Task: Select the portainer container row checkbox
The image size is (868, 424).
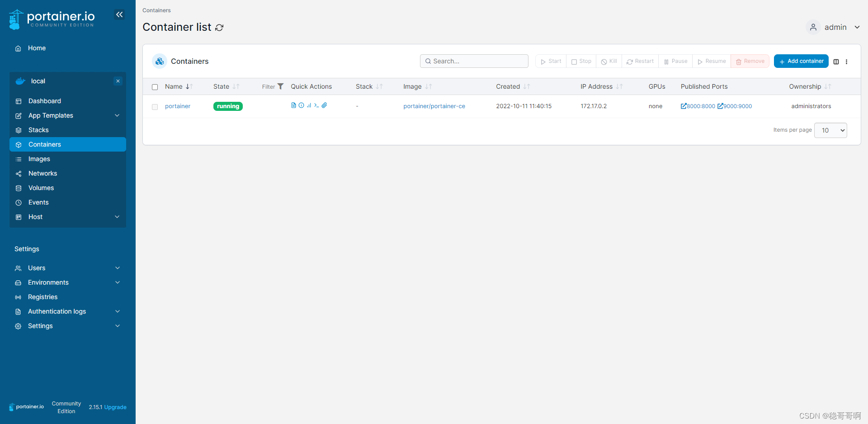Action: (x=155, y=107)
